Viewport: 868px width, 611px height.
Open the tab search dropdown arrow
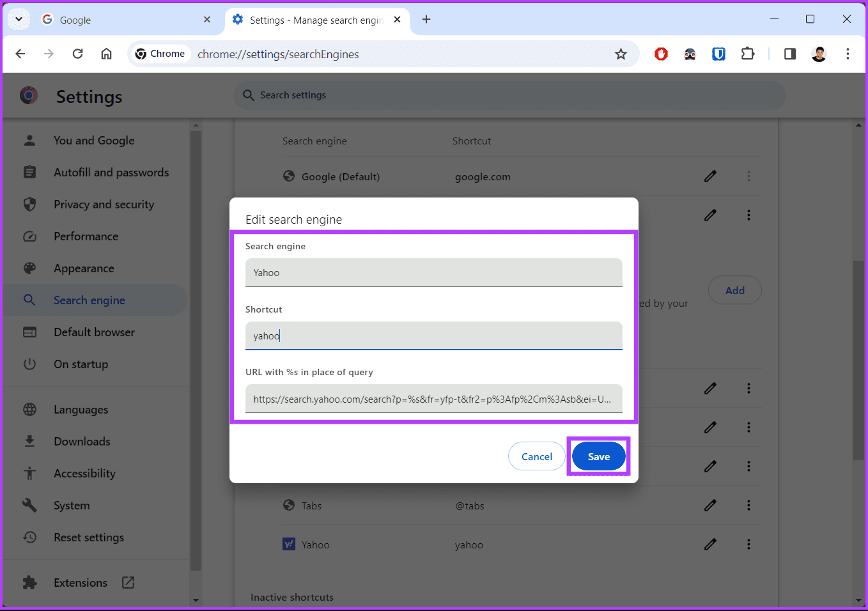coord(19,19)
